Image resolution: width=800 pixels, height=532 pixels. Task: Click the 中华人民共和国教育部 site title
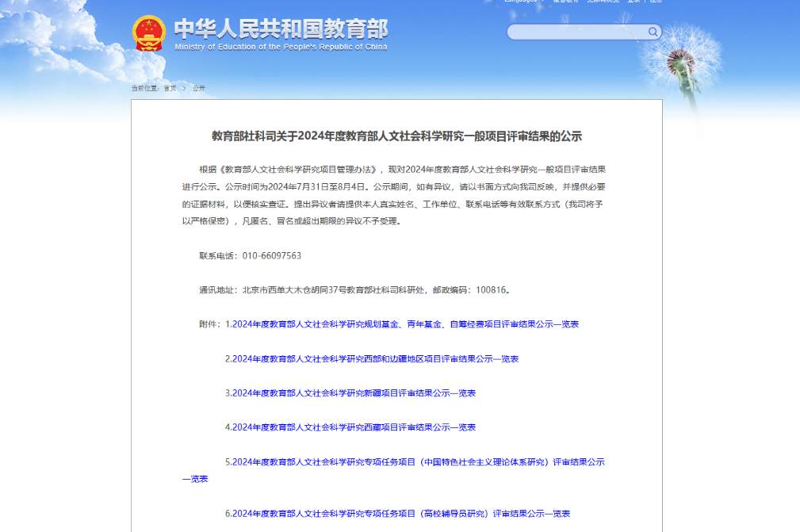281,29
